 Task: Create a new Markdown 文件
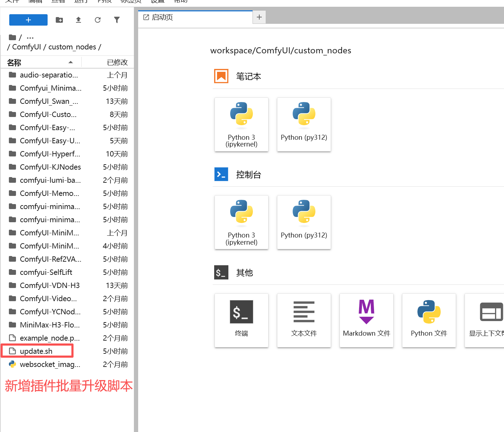(367, 320)
